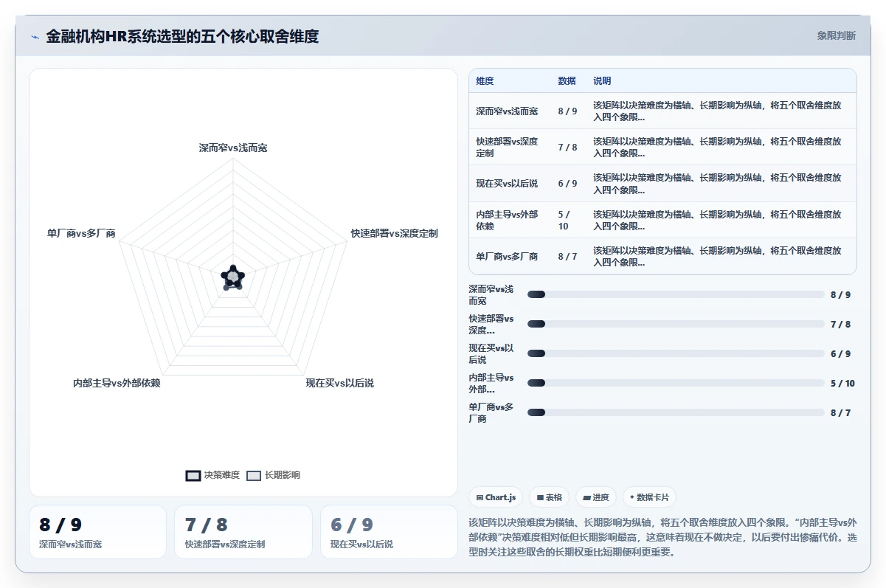Click the page title 金融机构HR系统选型的五个核心取舍维度
Screen dimensions: 886x588
coord(182,36)
